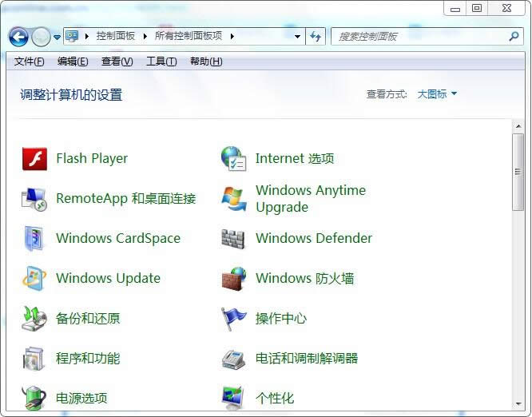Open the 查看(V) menu
532x417 pixels.
[x=117, y=62]
